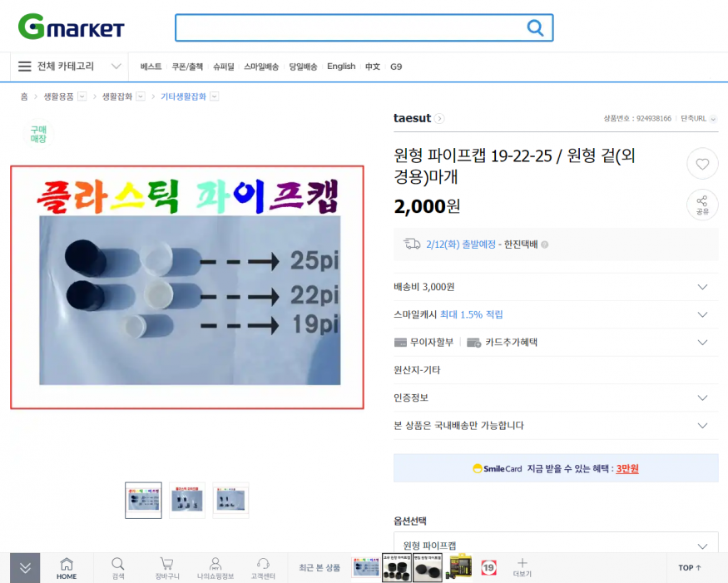
Task: Open 슈퍼딜 menu item
Action: 223,67
